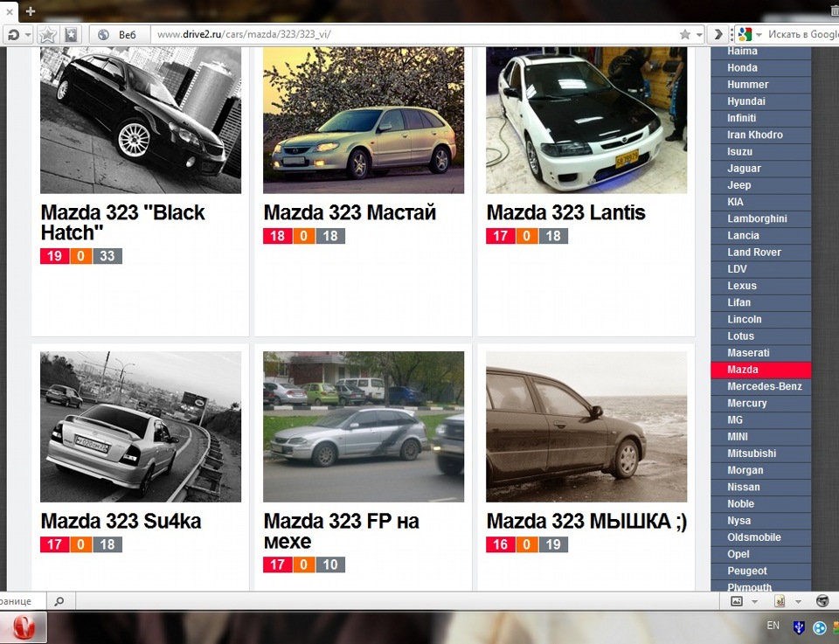Click the round dark icon at status bar end
The width and height of the screenshot is (839, 644).
[822, 601]
